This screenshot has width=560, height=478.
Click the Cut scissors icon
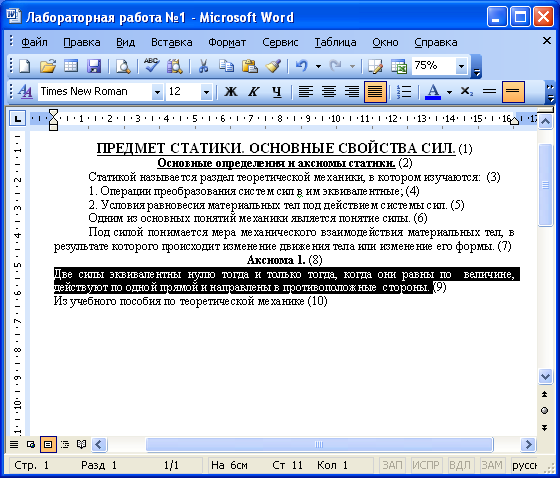[x=204, y=66]
